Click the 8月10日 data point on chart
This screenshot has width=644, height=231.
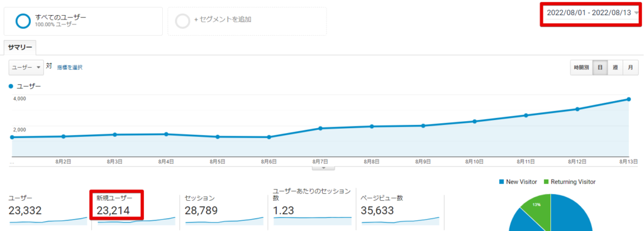(474, 121)
